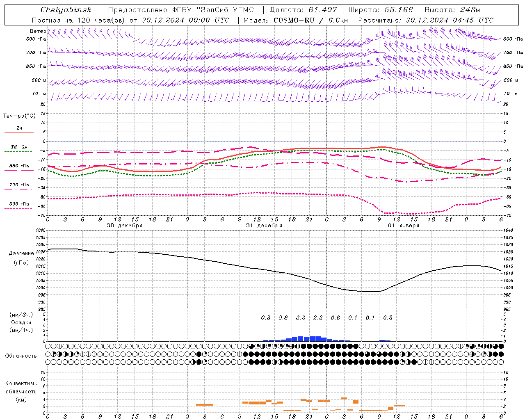Click the Chelyabinsk station title
This screenshot has width=525, height=420.
coord(66,10)
